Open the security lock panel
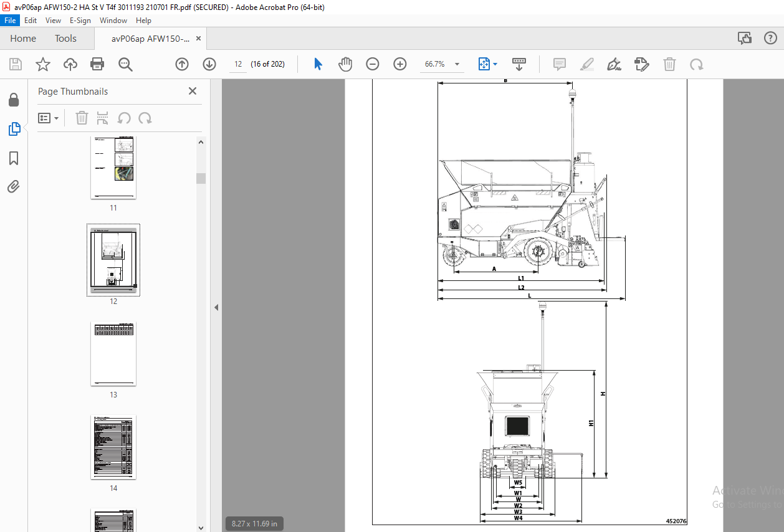 pyautogui.click(x=14, y=100)
